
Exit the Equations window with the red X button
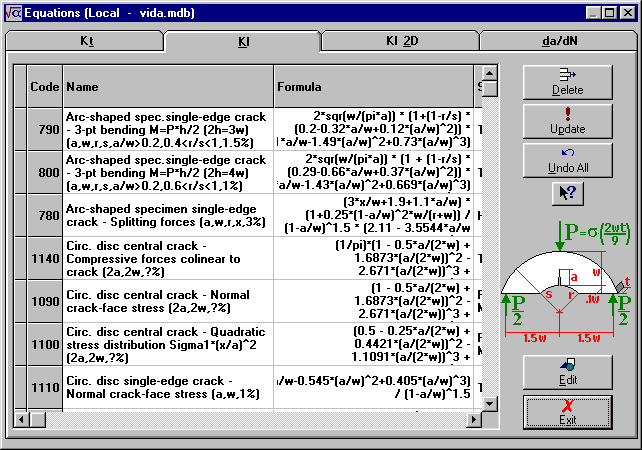567,411
